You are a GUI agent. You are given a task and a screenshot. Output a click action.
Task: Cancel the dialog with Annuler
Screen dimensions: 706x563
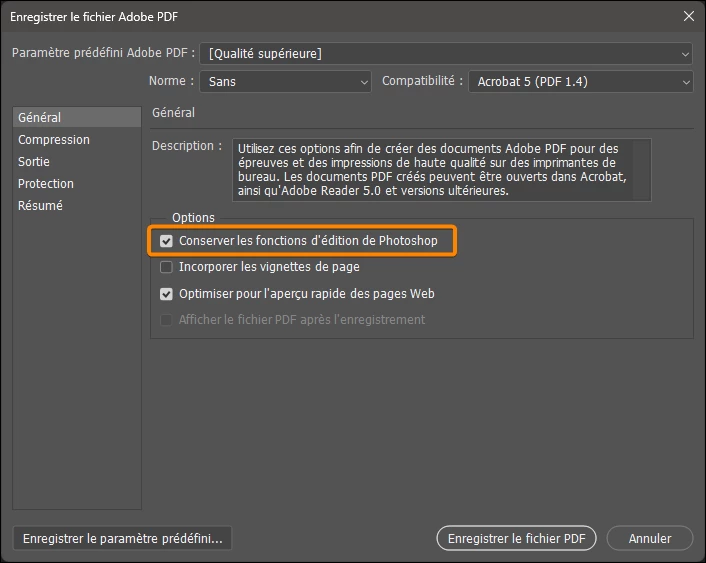pyautogui.click(x=650, y=538)
